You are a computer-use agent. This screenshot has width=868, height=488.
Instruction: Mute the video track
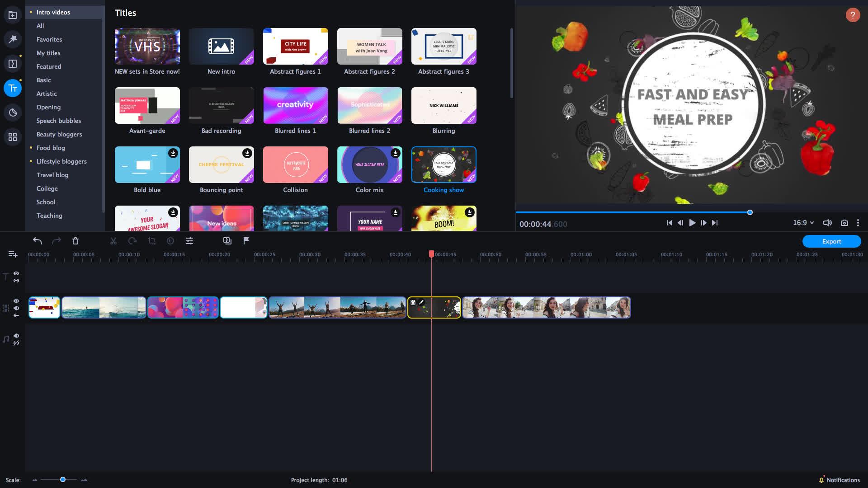pyautogui.click(x=16, y=309)
